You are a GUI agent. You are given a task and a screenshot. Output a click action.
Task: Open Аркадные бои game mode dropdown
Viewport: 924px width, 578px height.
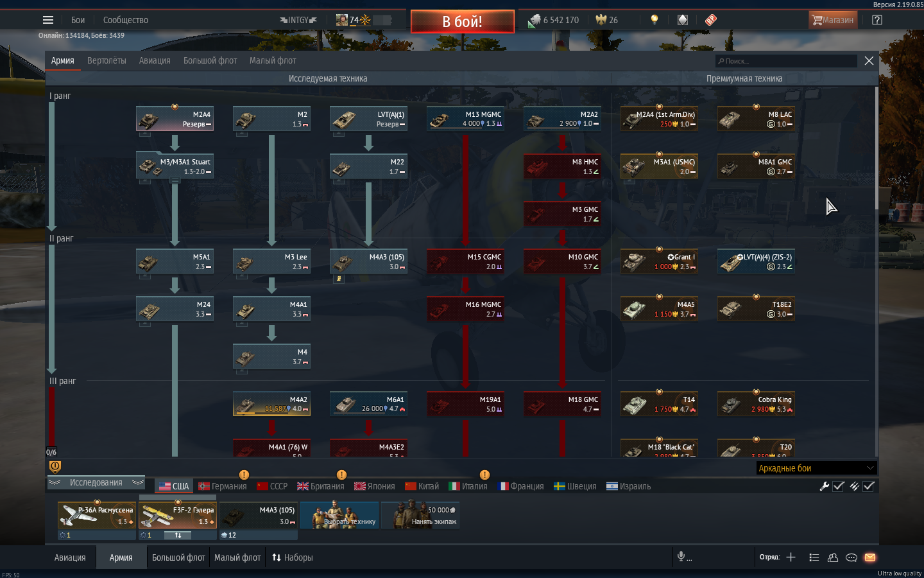(x=816, y=468)
